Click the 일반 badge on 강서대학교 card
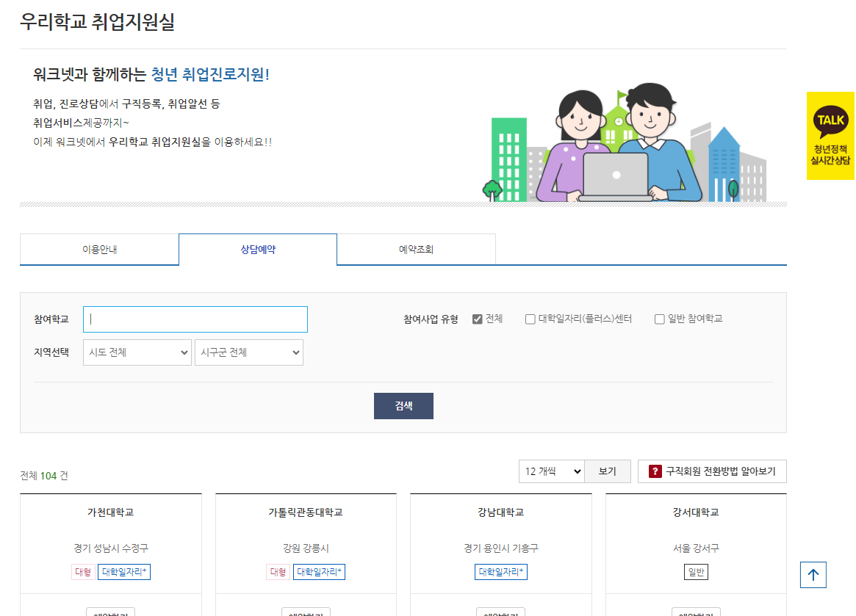856x616 pixels. pos(694,572)
